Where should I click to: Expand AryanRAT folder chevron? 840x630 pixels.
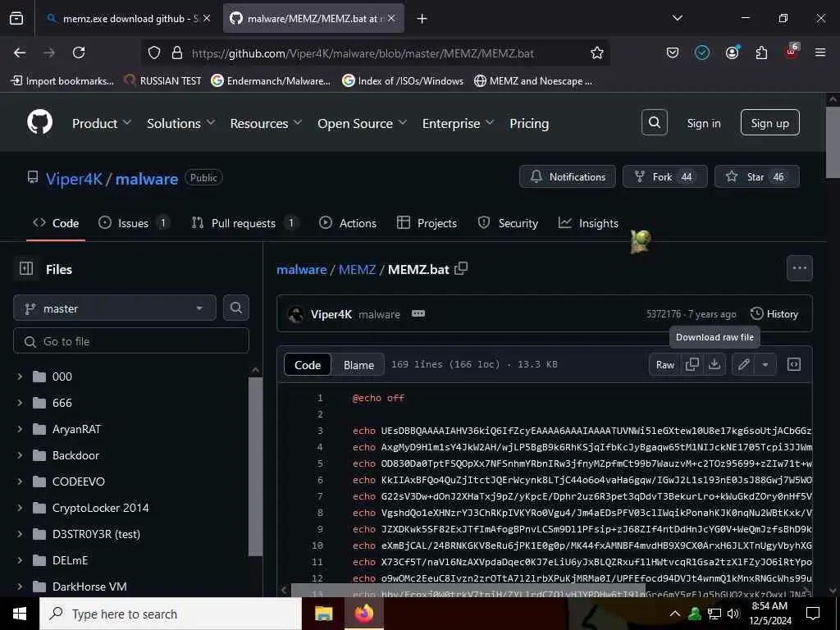point(20,428)
